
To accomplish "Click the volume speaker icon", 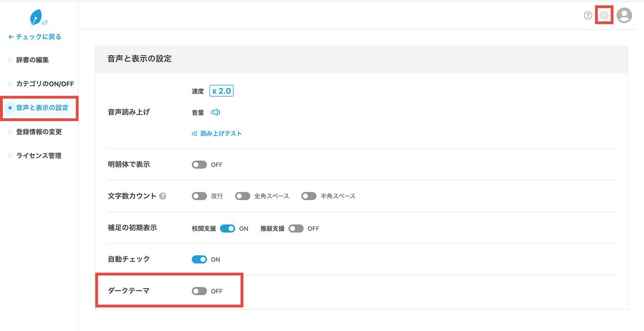I will (x=215, y=113).
